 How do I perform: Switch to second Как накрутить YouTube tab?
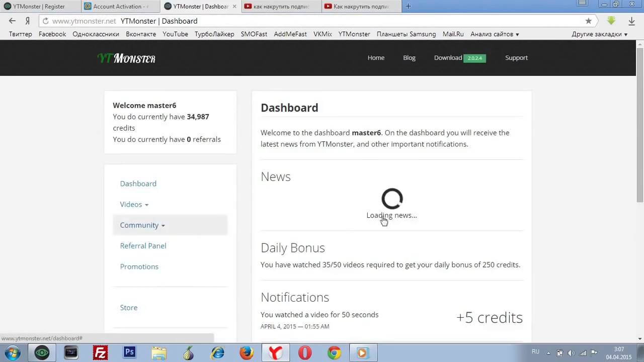(x=362, y=7)
